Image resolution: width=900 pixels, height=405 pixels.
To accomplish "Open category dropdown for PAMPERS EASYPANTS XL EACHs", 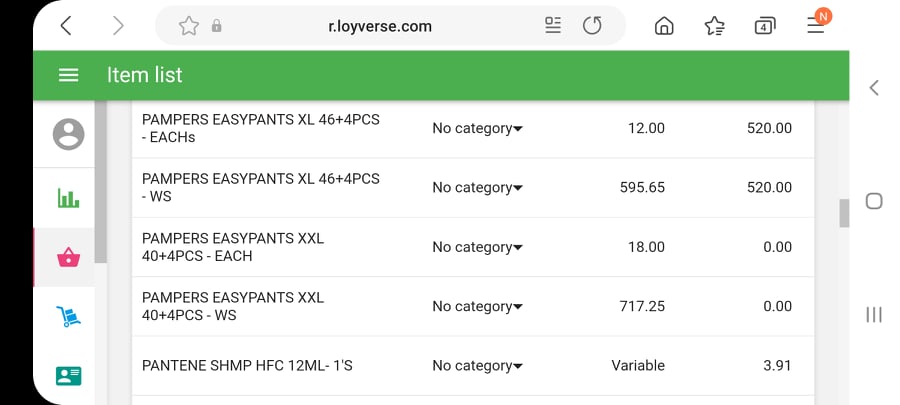I will [x=477, y=128].
